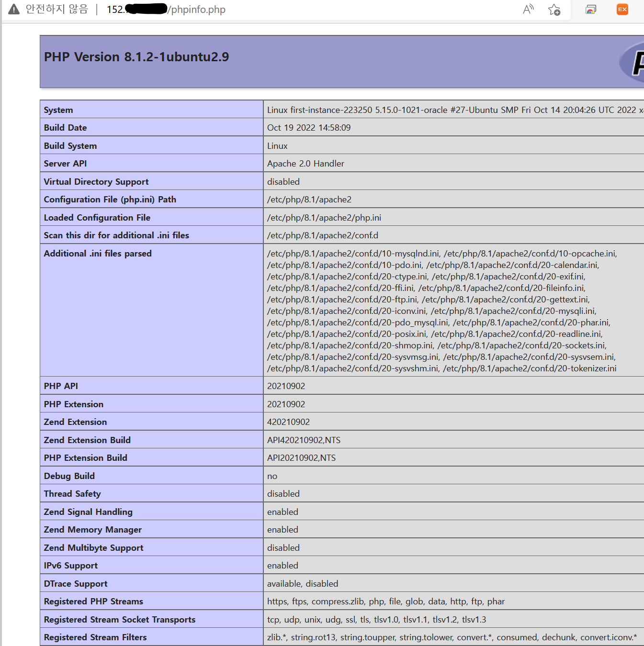Select DTrace Support value available, disabled
The width and height of the screenshot is (644, 646).
303,584
